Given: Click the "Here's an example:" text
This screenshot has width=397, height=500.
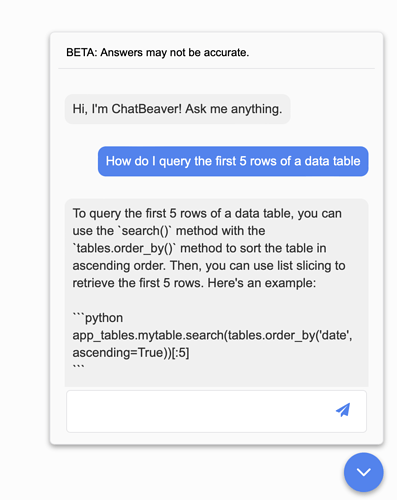Looking at the screenshot, I should [262, 283].
